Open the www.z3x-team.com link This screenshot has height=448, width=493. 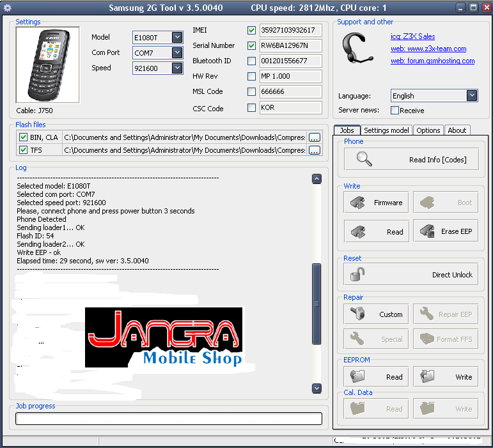(428, 49)
